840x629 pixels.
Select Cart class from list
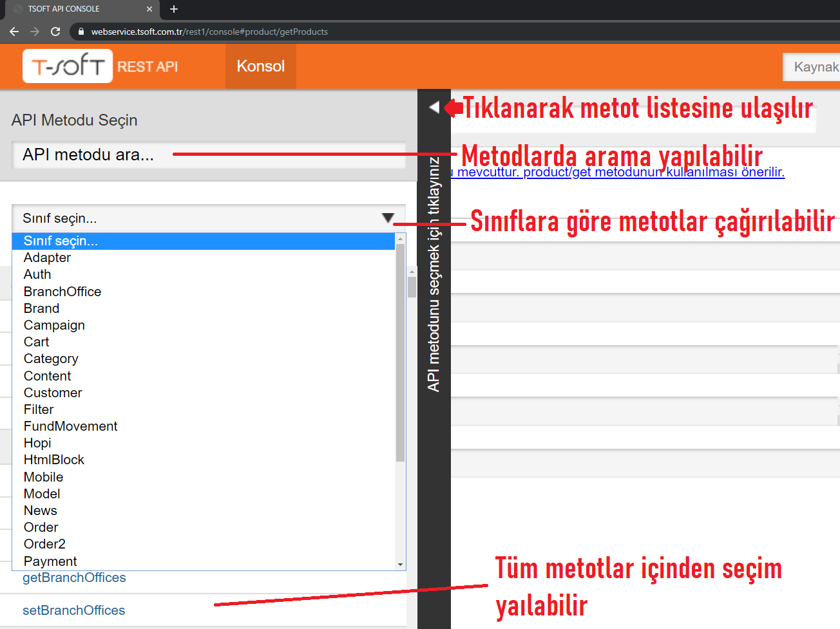(x=204, y=342)
